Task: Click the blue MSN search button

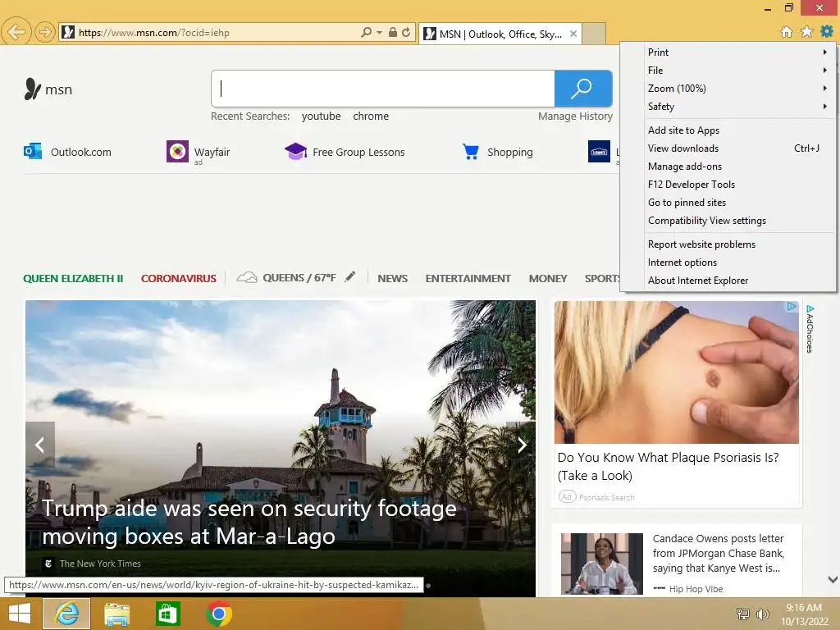Action: pos(583,89)
